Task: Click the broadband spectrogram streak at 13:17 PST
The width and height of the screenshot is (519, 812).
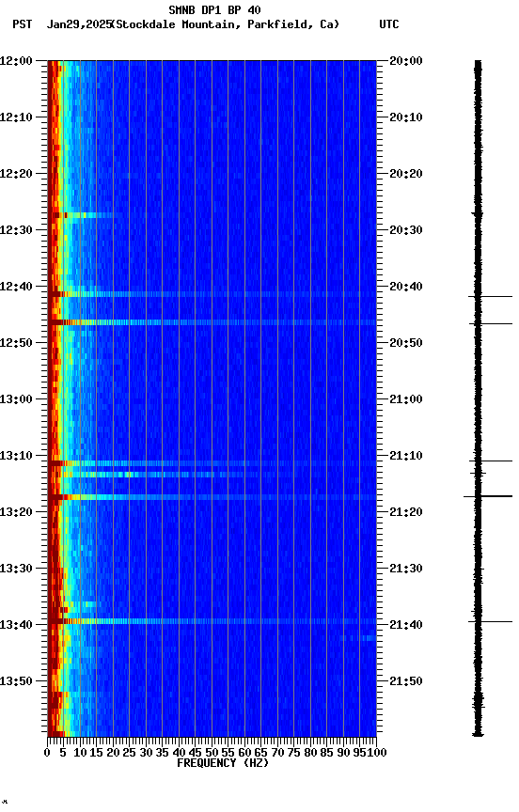Action: tap(212, 497)
